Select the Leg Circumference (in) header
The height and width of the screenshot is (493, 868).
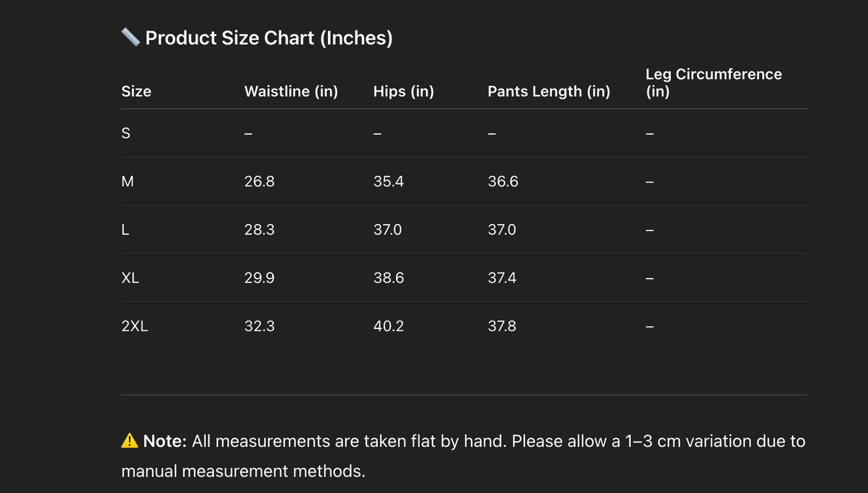tap(713, 83)
